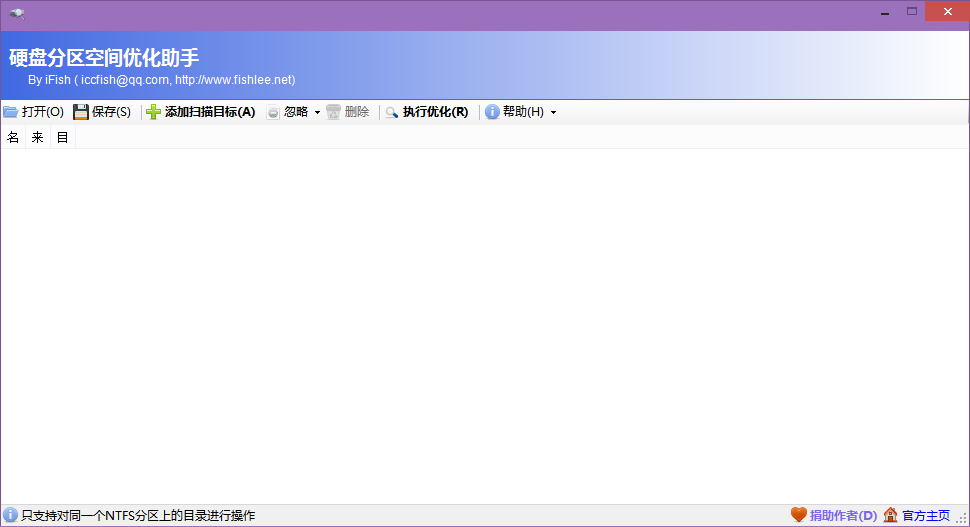Click the status bar info icon

point(11,515)
